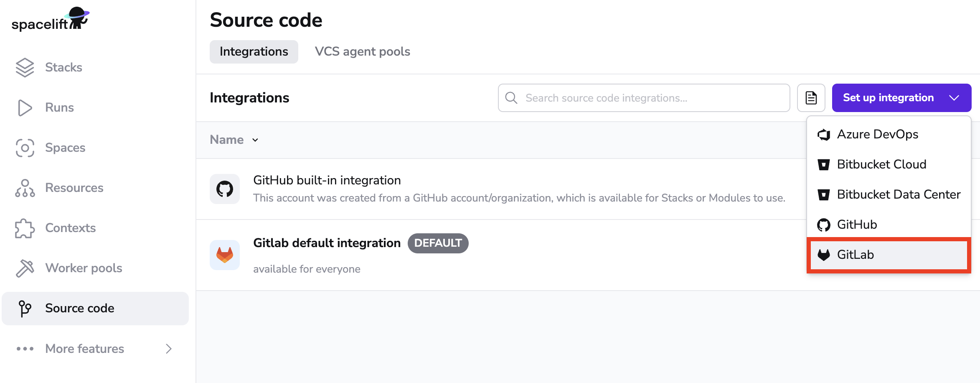The height and width of the screenshot is (383, 980).
Task: Click the GitLab fox logo in integrations list
Action: point(224,255)
